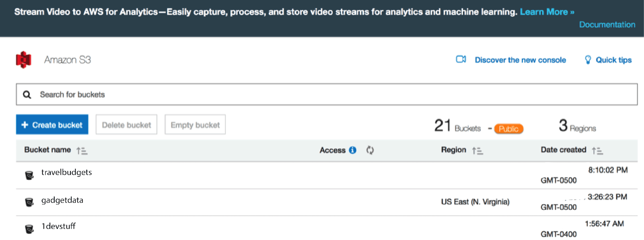The image size is (644, 240).
Task: Refresh access status with circular arrows icon
Action: (370, 150)
